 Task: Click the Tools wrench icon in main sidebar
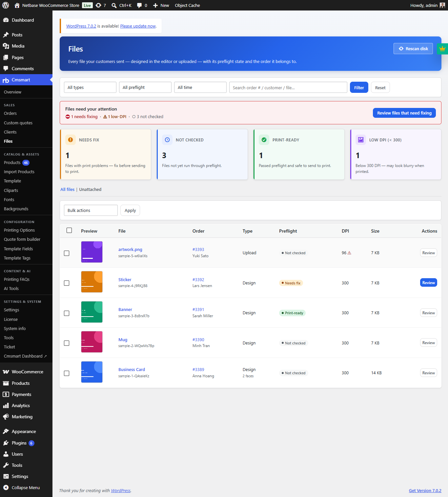6,465
